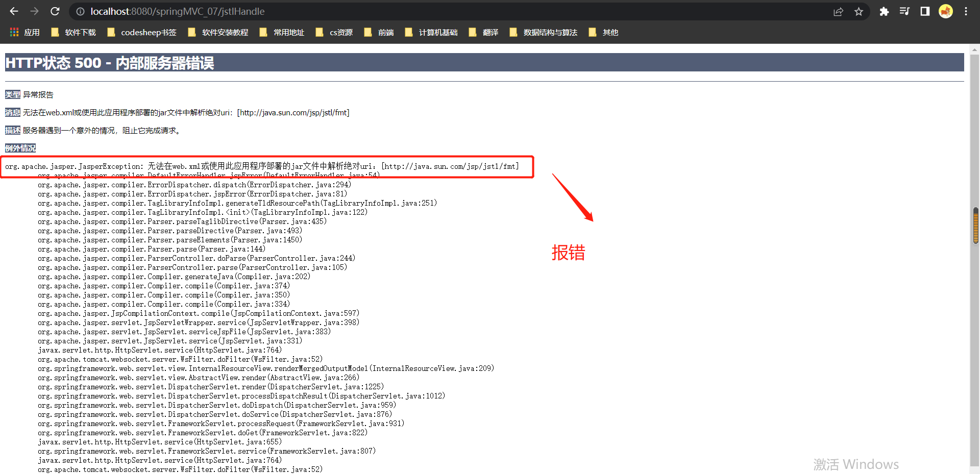This screenshot has height=474, width=980.
Task: Click the 无法在web.xml message text
Action: pyautogui.click(x=186, y=112)
